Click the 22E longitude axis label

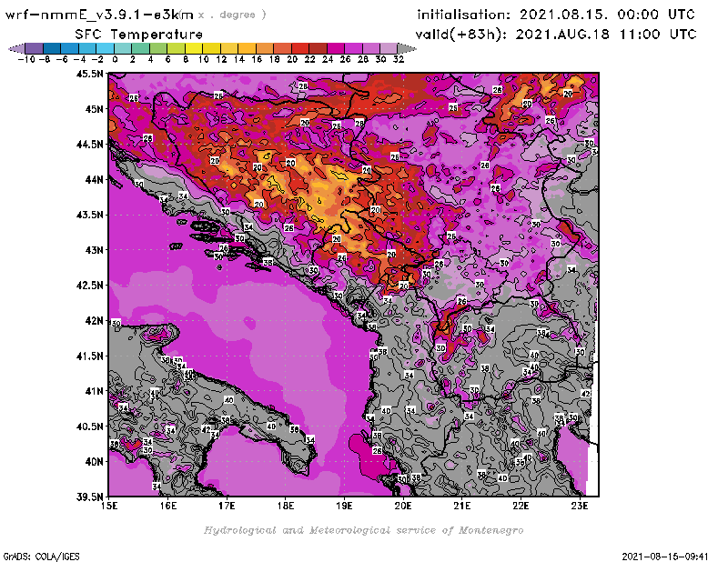point(521,506)
